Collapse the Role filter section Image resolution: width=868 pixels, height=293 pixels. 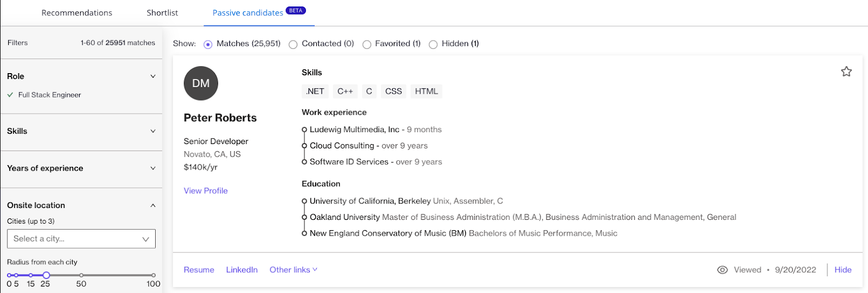click(153, 76)
